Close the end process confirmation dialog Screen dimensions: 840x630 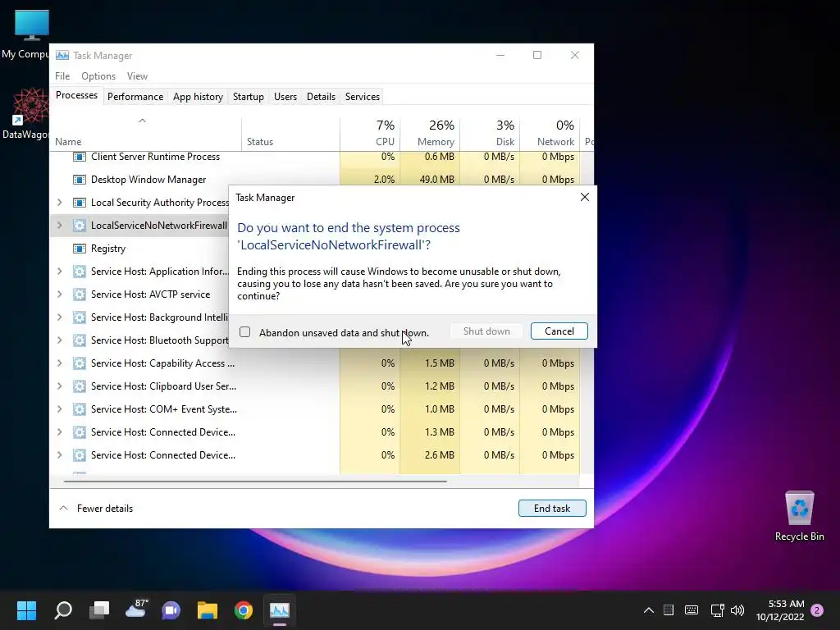click(584, 197)
